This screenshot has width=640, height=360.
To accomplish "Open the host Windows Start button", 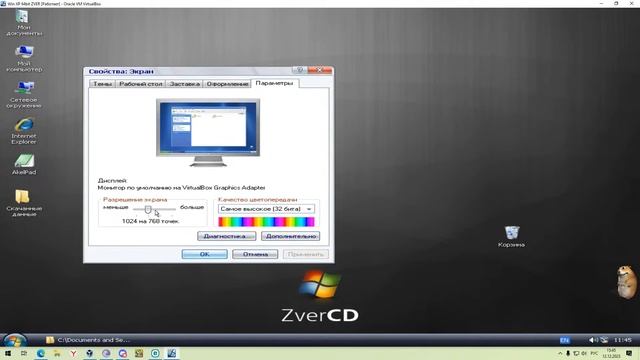I will click(8, 353).
